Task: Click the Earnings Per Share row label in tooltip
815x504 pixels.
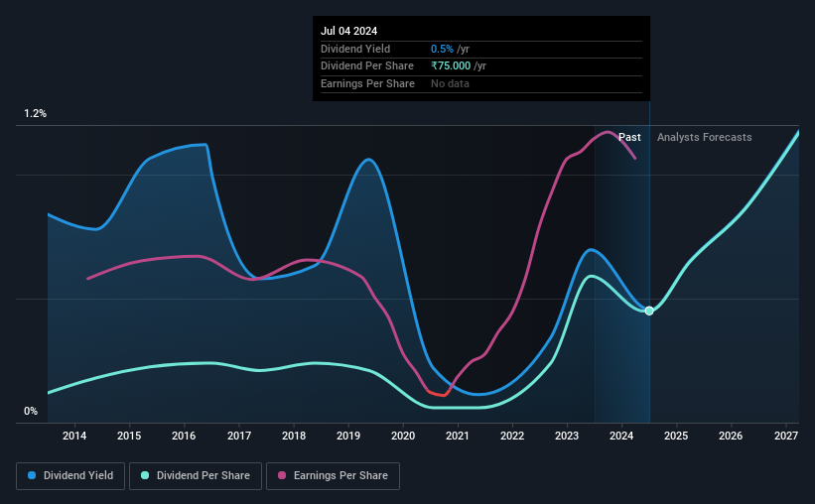Action: point(367,83)
